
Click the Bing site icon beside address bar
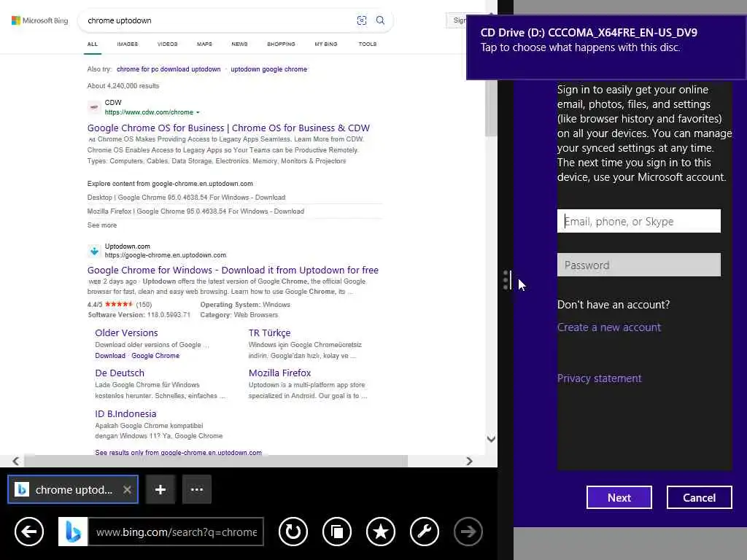73,532
